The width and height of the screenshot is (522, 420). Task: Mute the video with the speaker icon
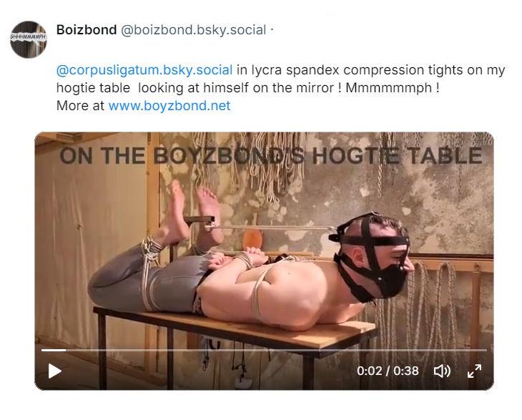(x=442, y=371)
